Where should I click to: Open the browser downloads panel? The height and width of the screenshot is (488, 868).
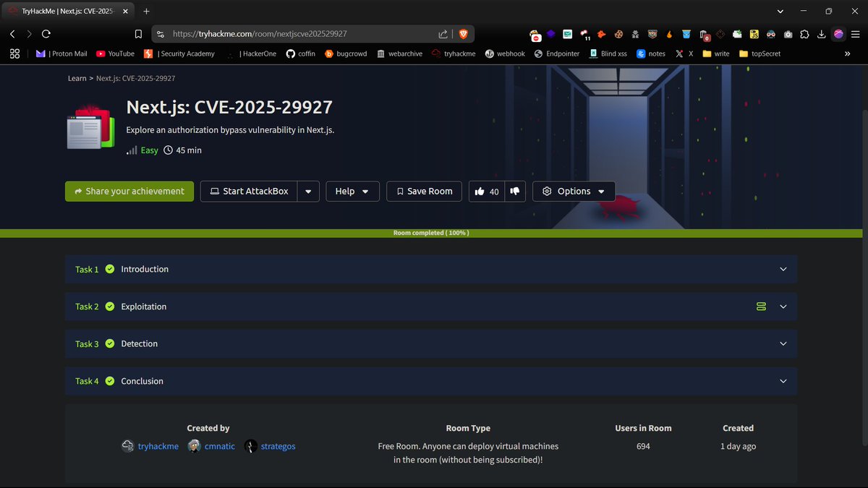[x=821, y=34]
